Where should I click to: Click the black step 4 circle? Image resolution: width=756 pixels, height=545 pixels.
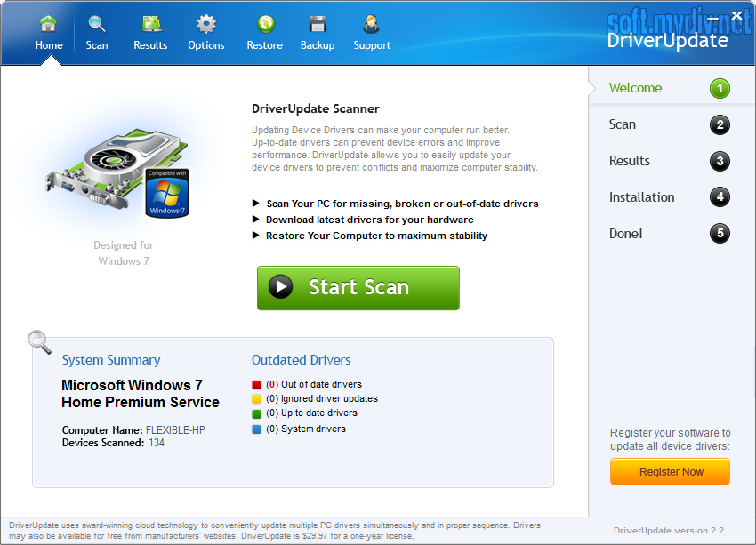coord(720,197)
